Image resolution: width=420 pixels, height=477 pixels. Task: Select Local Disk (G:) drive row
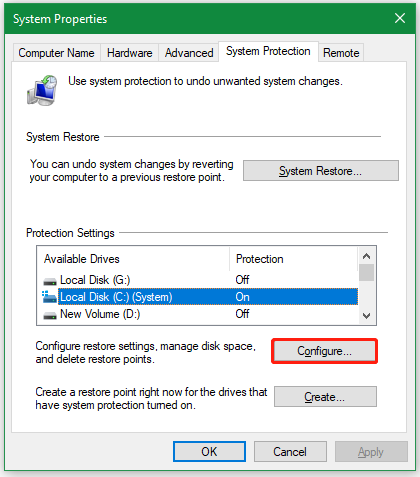point(200,280)
